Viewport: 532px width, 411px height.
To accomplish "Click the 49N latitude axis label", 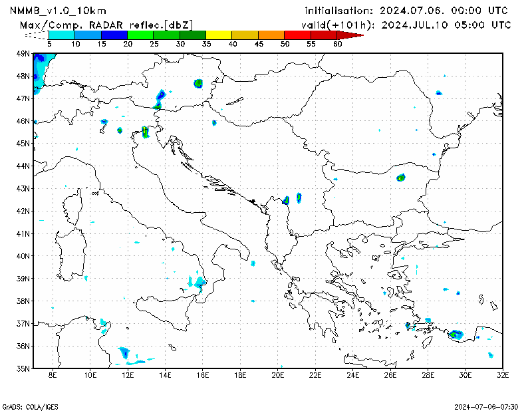I will 23,54.
